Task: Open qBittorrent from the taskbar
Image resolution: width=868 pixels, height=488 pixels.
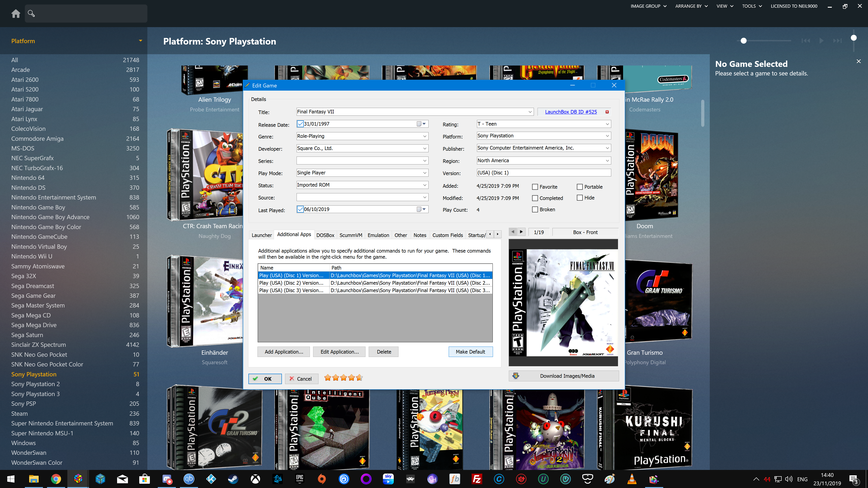Action: (189, 479)
